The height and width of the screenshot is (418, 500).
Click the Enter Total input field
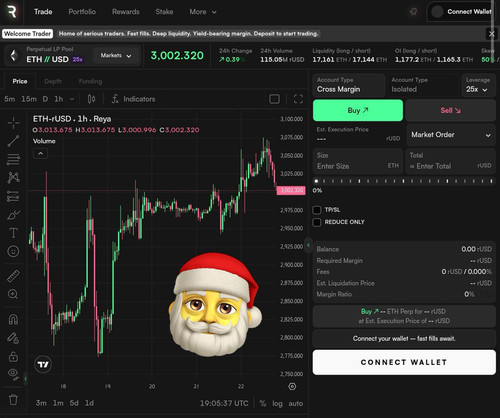click(x=451, y=162)
